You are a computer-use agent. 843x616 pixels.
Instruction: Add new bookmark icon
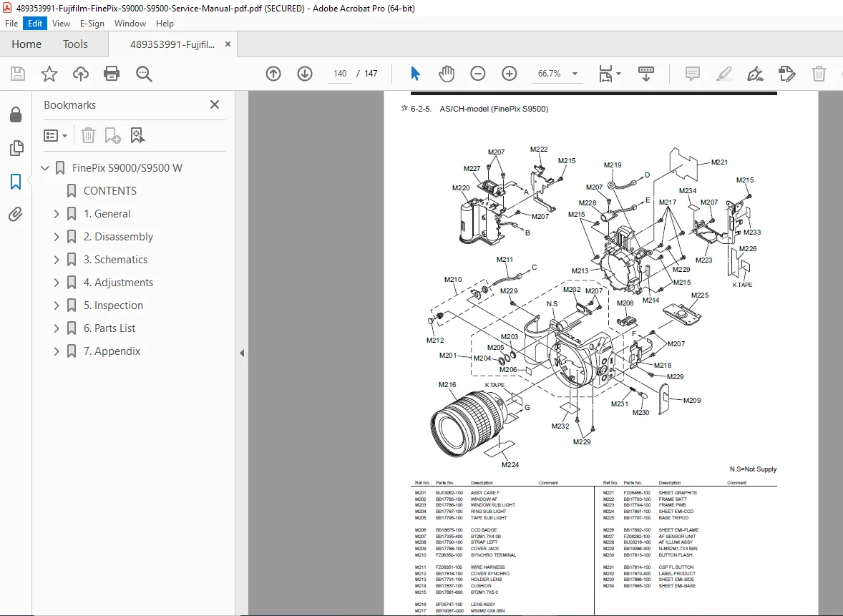[112, 135]
